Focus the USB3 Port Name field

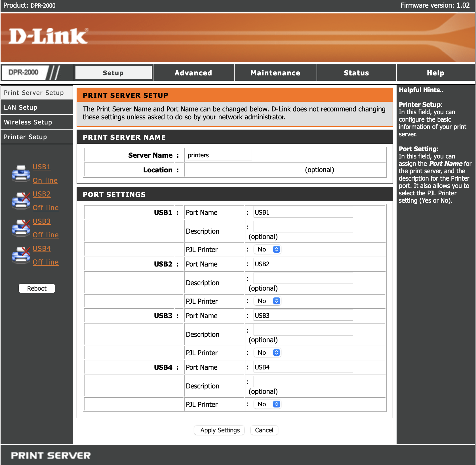click(303, 315)
